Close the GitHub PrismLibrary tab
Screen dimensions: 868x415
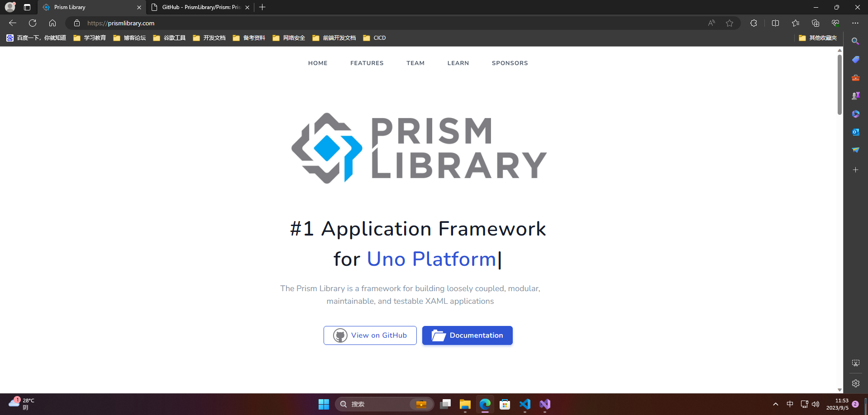(247, 7)
